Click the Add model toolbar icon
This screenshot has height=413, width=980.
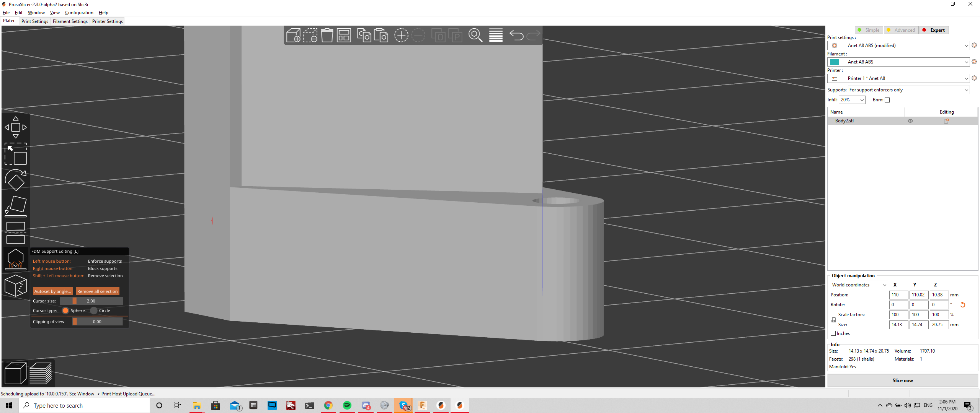tap(293, 35)
